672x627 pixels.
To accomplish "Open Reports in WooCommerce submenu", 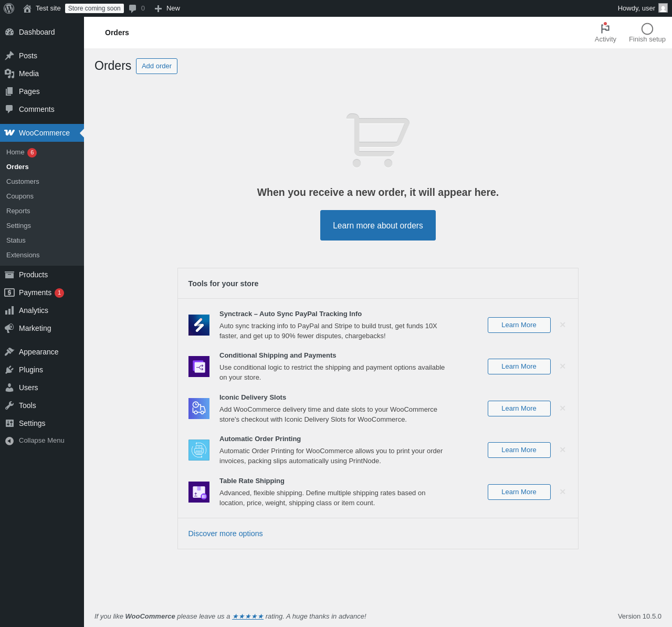I will tap(18, 211).
